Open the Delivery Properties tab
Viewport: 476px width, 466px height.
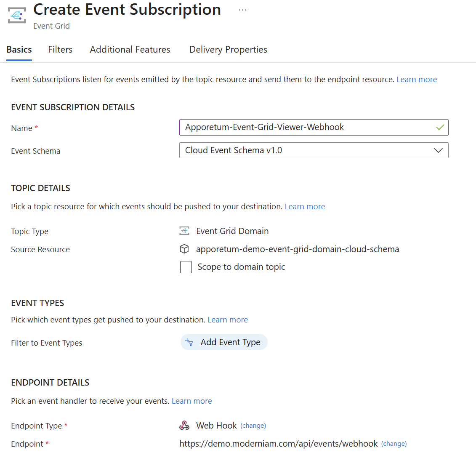228,50
